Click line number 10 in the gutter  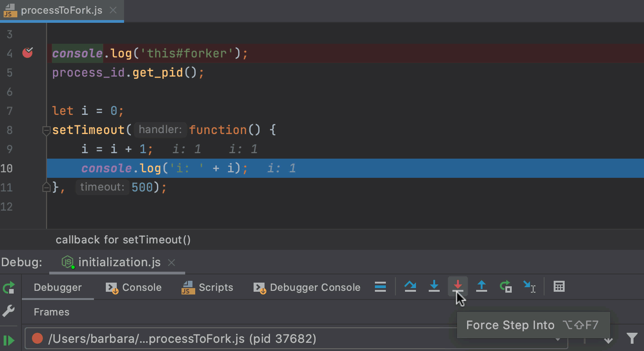point(6,168)
